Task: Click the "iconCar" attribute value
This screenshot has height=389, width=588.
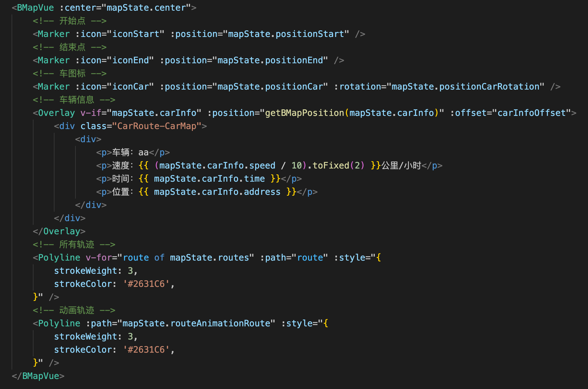Action: click(131, 86)
